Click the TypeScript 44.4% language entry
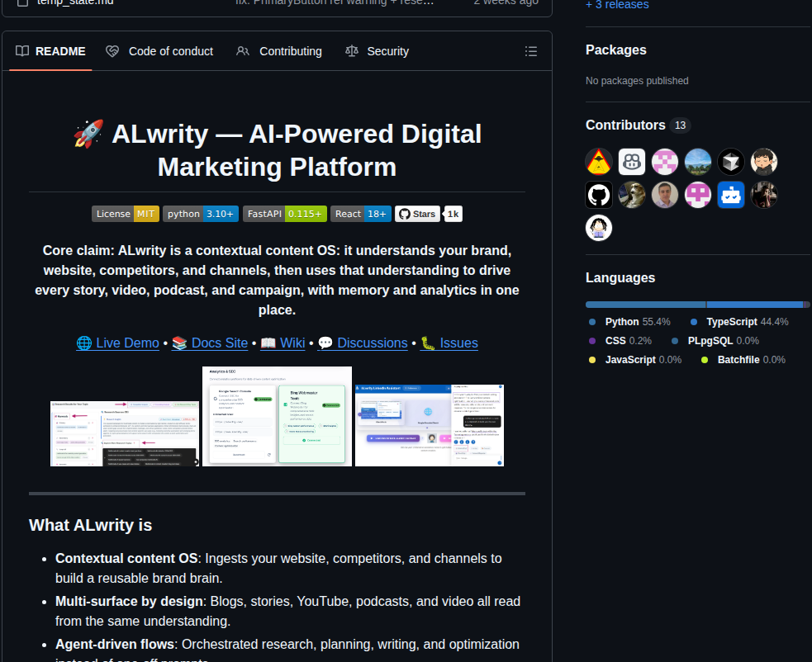 tap(739, 322)
